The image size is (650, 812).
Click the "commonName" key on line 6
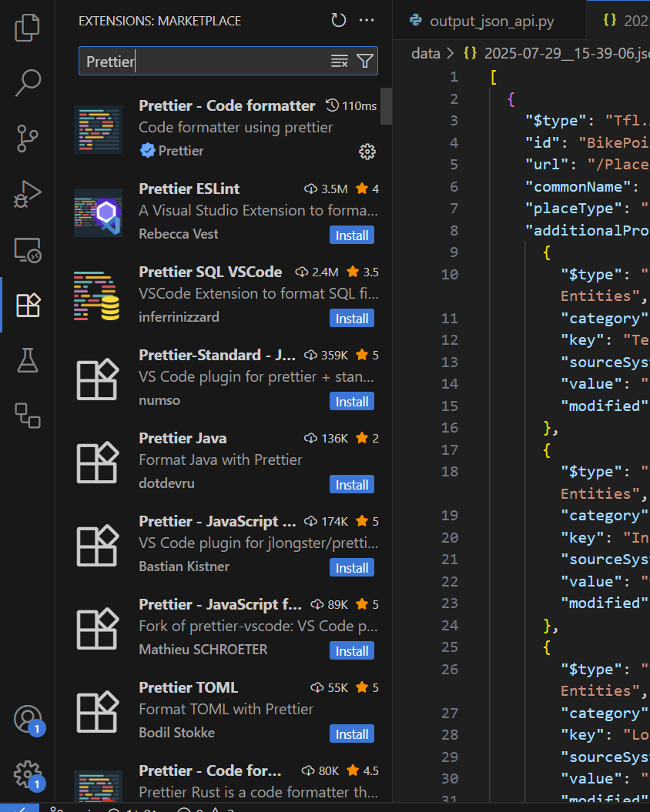(578, 186)
